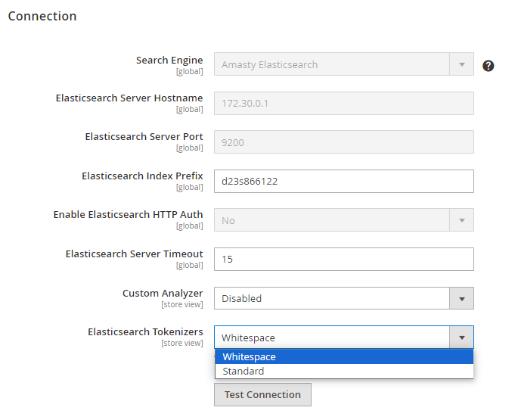Collapse the Elasticsearch Tokenizers dropdown
The image size is (518, 420).
tap(344, 338)
